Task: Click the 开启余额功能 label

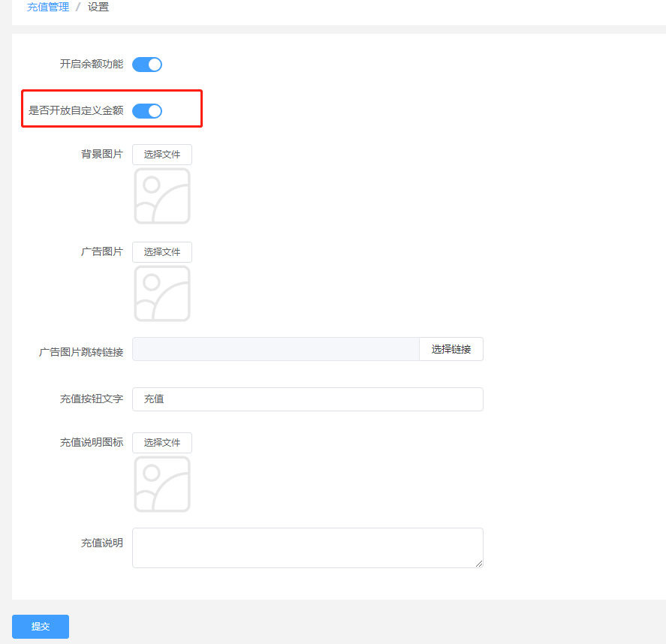Action: click(x=92, y=64)
